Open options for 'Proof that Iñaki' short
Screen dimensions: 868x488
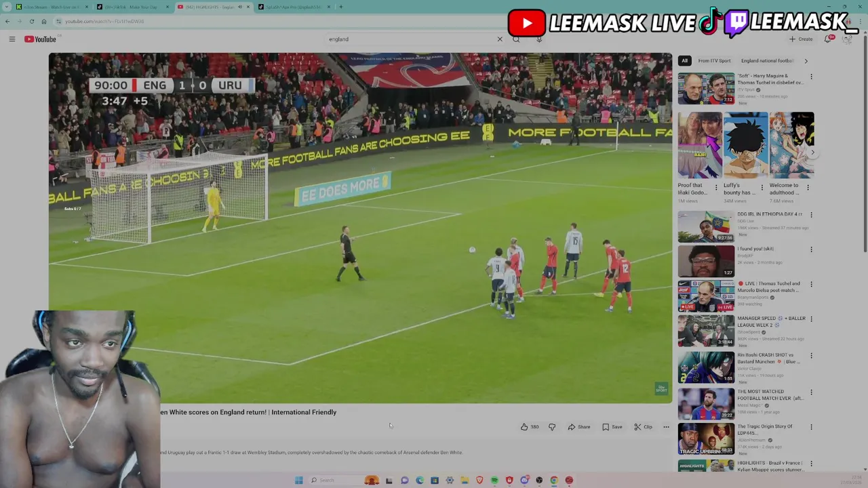(x=716, y=188)
